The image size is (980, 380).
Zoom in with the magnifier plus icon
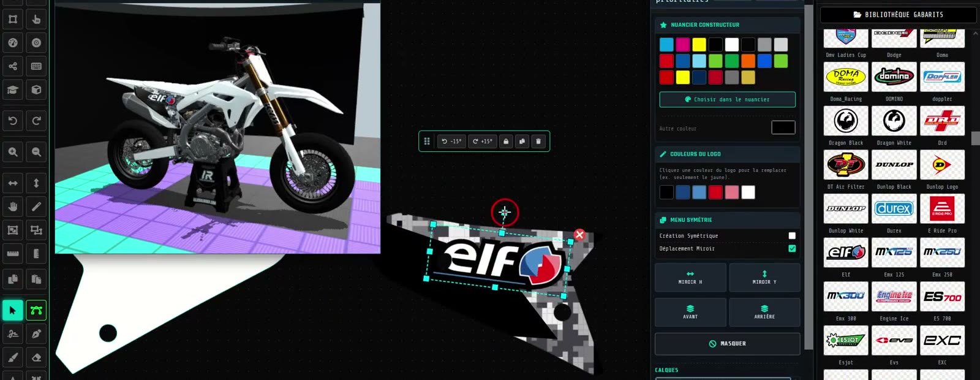(x=13, y=151)
